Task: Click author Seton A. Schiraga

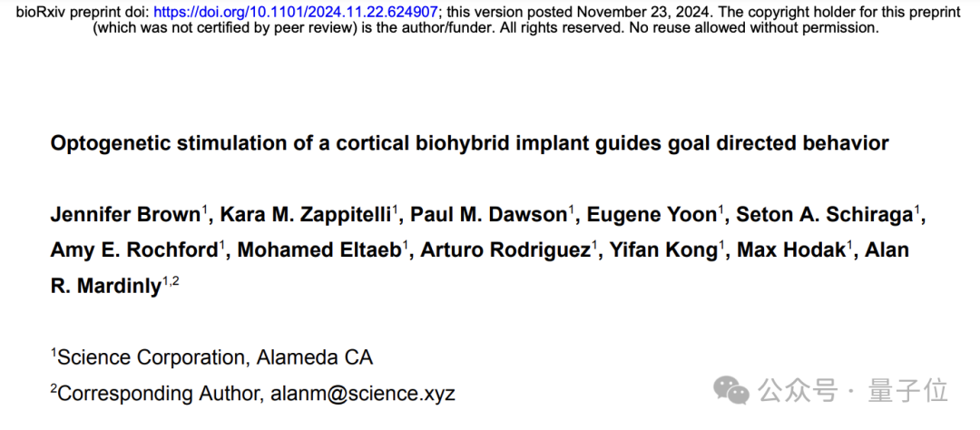Action: tap(825, 215)
